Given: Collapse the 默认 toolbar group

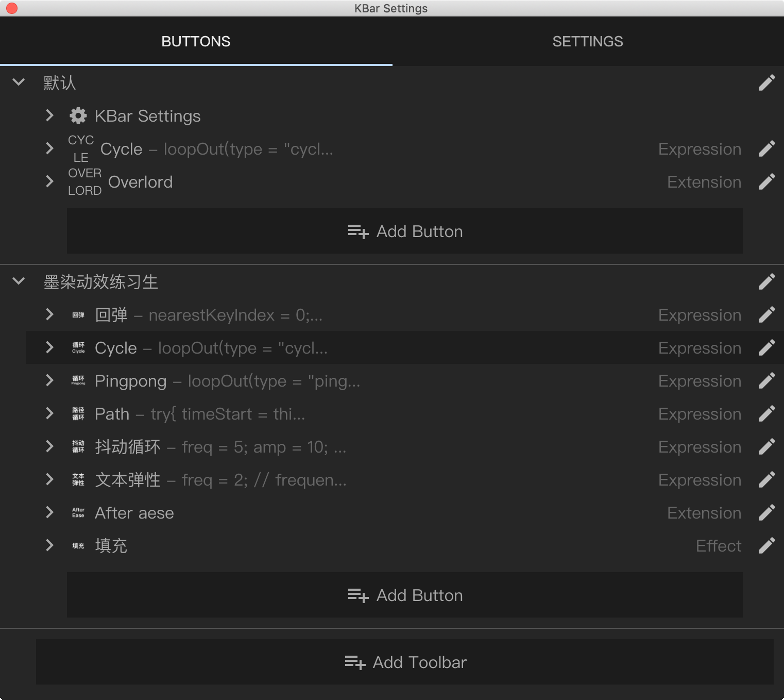Looking at the screenshot, I should pyautogui.click(x=19, y=82).
